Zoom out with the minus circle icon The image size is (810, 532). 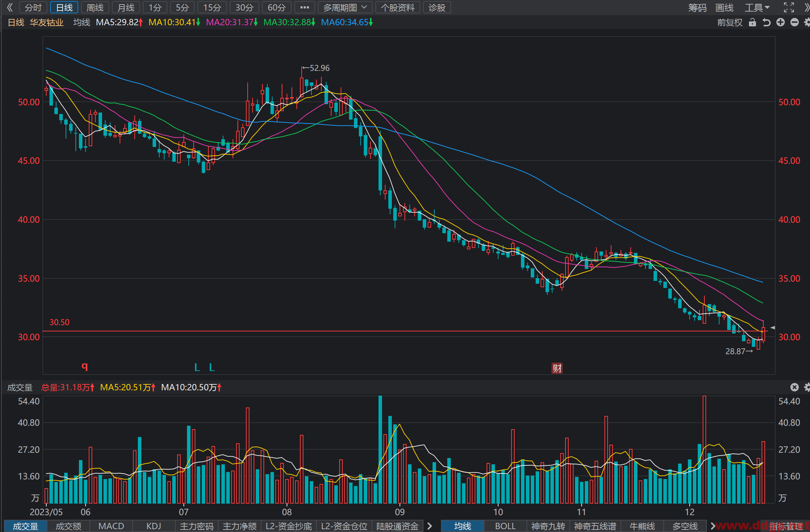pyautogui.click(x=795, y=22)
